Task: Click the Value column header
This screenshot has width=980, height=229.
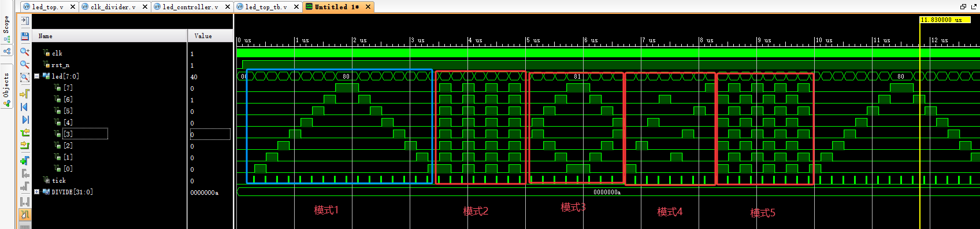Action: pos(210,36)
